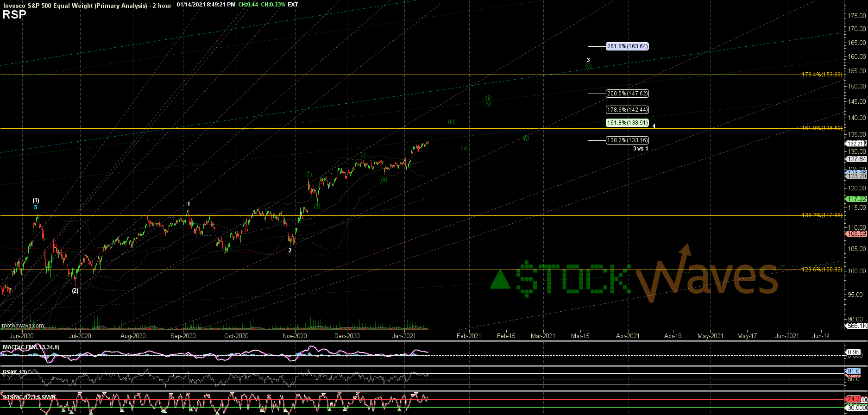Click the green 117.22 price axis tag
This screenshot has height=415, width=868.
coord(856,199)
